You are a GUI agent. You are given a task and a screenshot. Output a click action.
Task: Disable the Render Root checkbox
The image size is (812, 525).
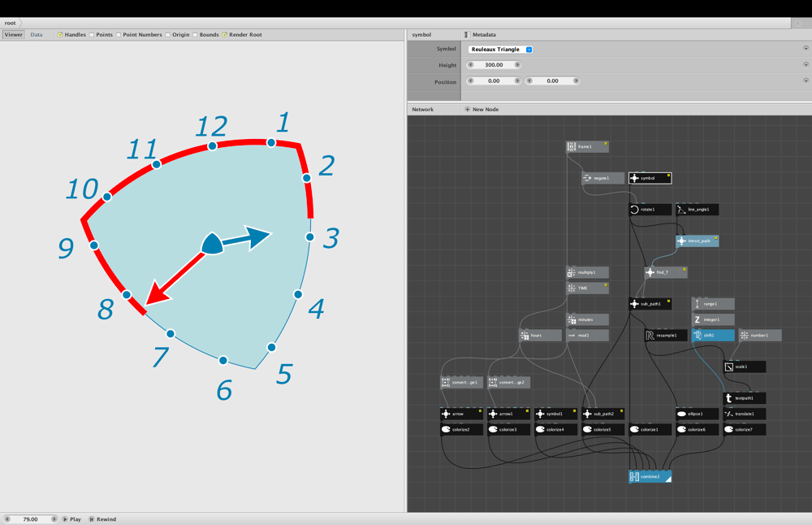225,35
